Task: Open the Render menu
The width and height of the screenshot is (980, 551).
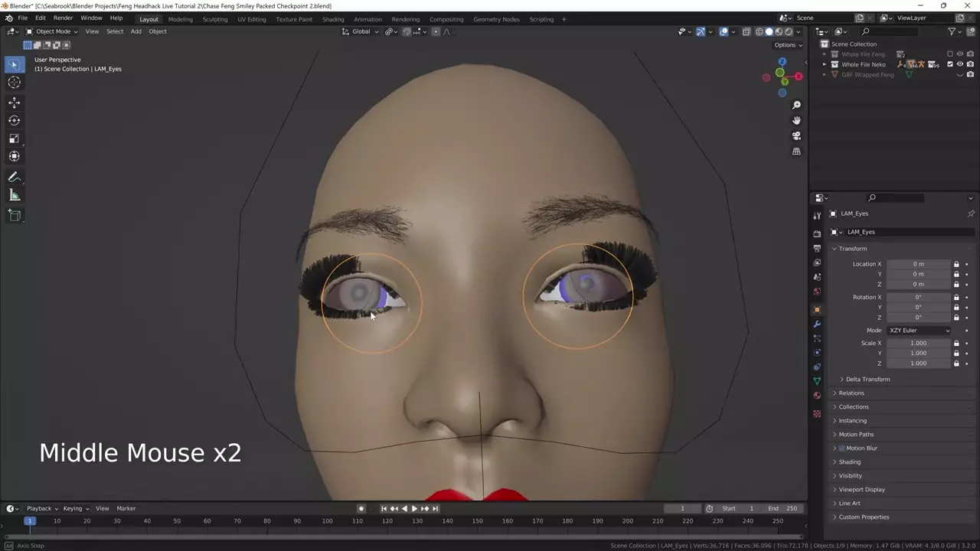Action: tap(63, 18)
